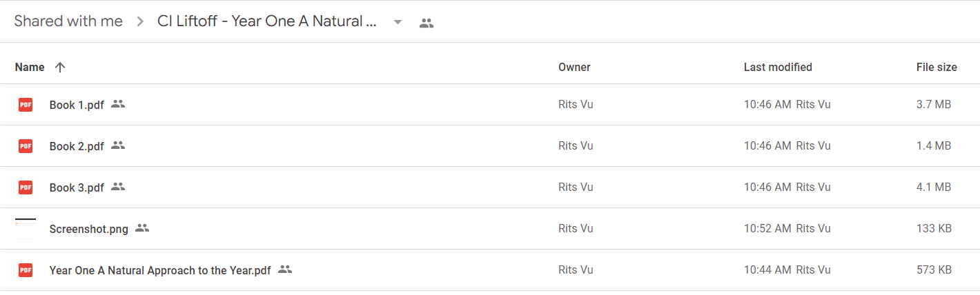980x295 pixels.
Task: Open the folder dropdown arrow in breadcrumb
Action: click(398, 22)
